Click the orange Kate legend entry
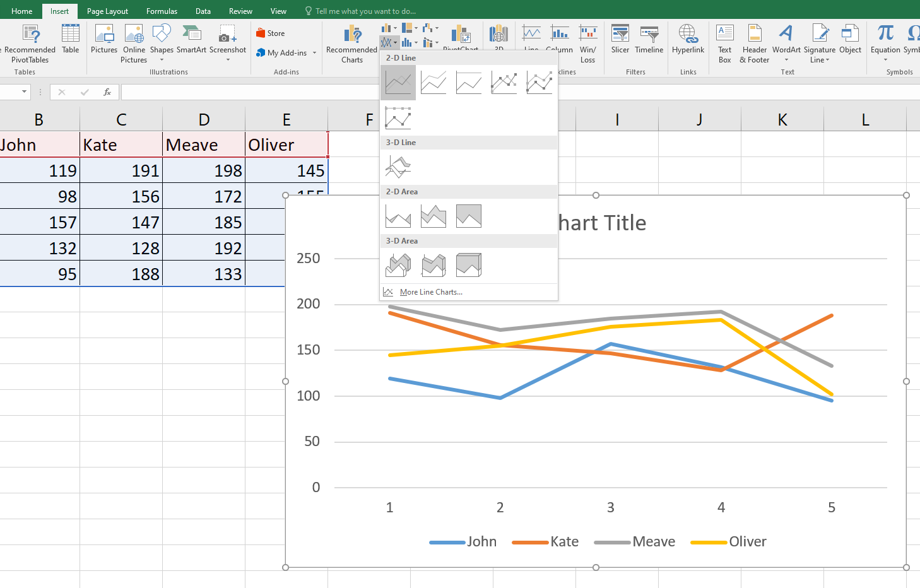 (546, 542)
